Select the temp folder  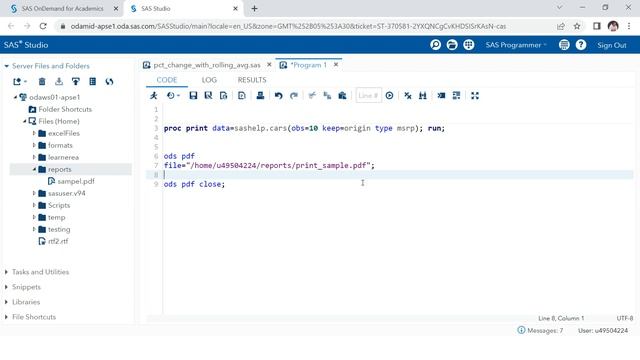tap(56, 217)
